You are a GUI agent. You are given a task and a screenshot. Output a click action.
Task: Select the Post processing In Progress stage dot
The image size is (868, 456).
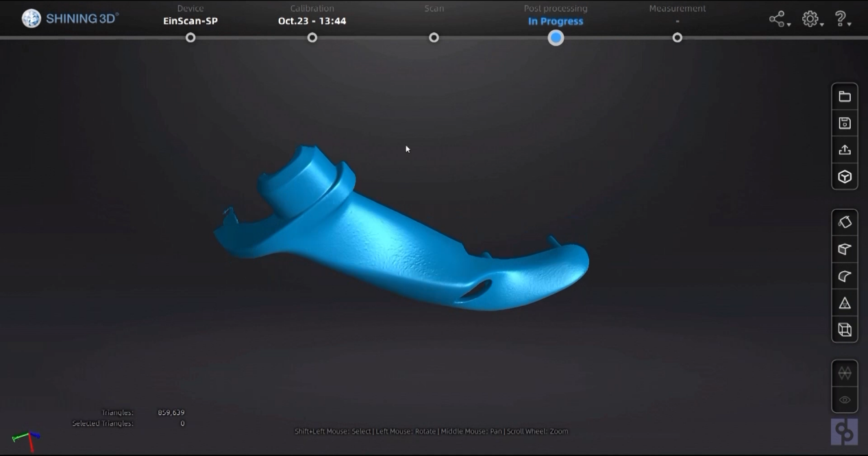(x=556, y=38)
